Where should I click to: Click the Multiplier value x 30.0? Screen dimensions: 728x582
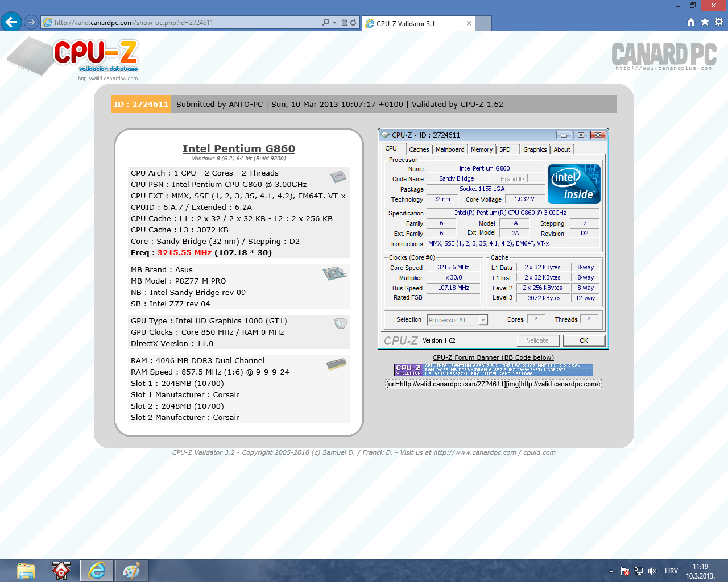[x=453, y=278]
